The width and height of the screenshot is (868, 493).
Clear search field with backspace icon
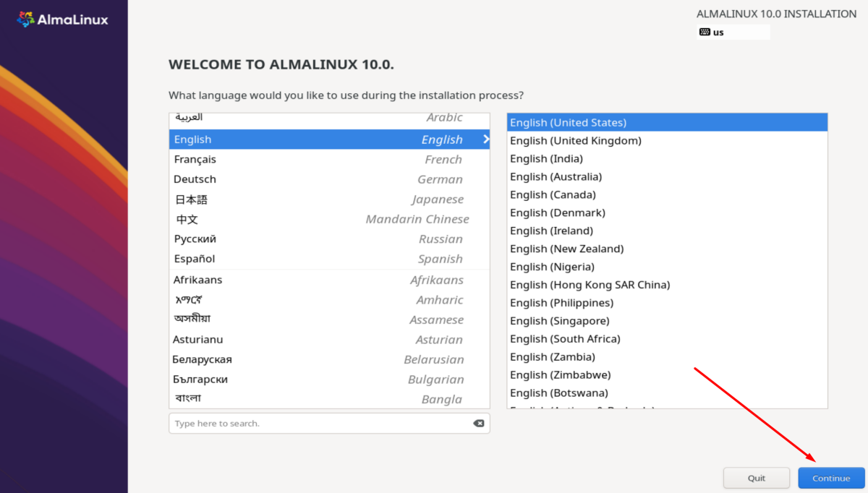[478, 424]
